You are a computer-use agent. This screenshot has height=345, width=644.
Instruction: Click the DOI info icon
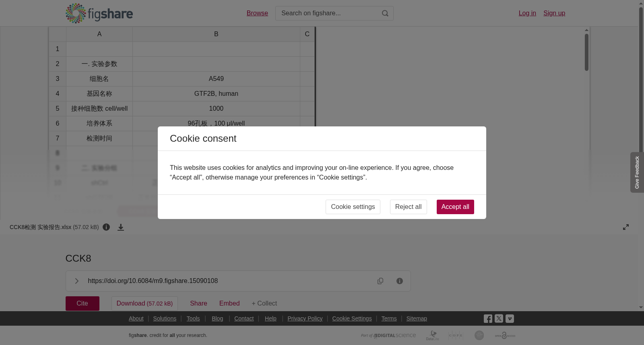point(400,281)
